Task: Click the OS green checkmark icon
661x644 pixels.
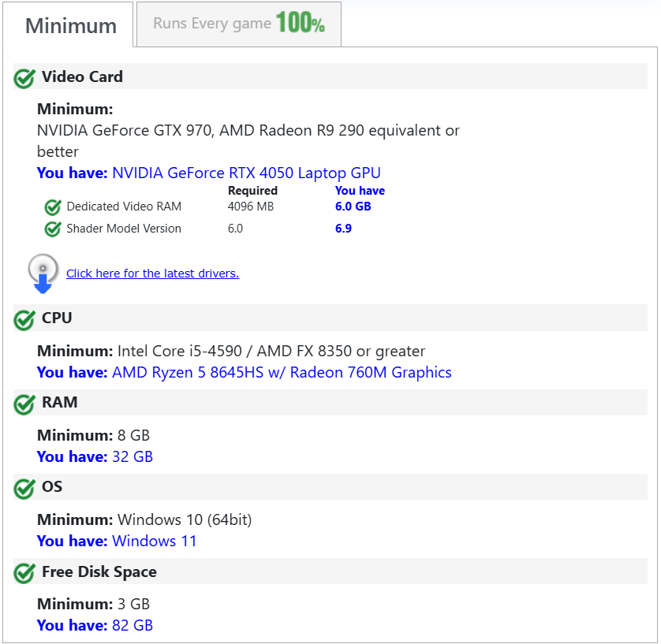Action: (24, 488)
